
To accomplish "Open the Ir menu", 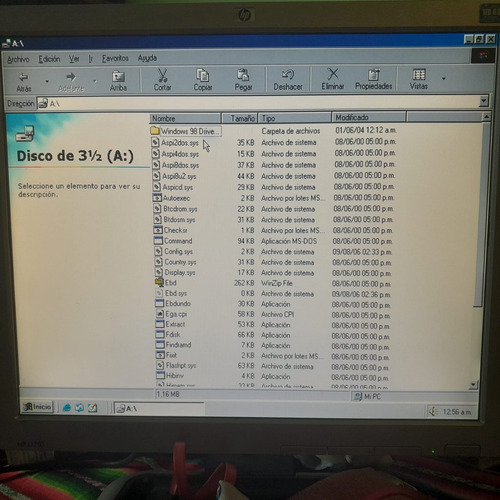I will (90, 59).
